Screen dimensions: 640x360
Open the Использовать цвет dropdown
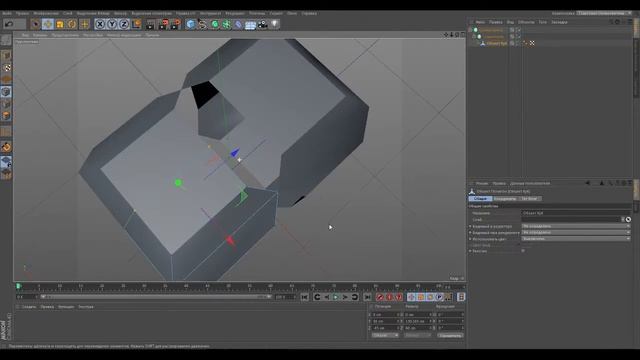[576, 239]
